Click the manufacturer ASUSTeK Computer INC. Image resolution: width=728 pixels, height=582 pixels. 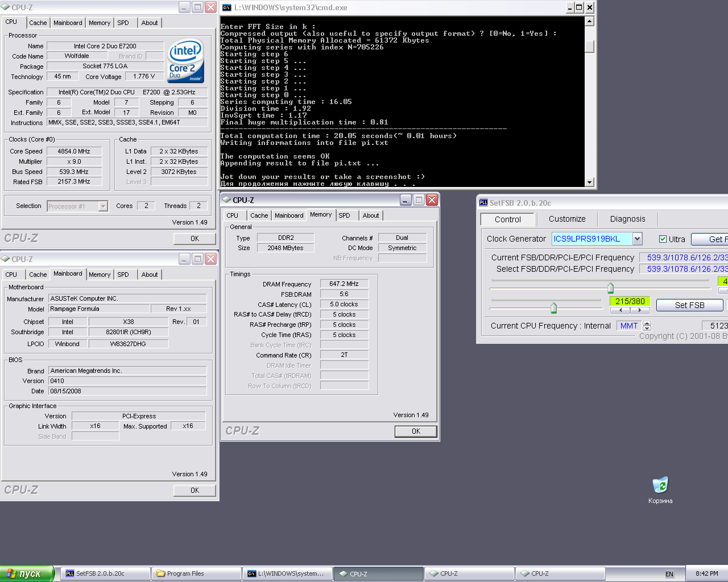point(127,298)
